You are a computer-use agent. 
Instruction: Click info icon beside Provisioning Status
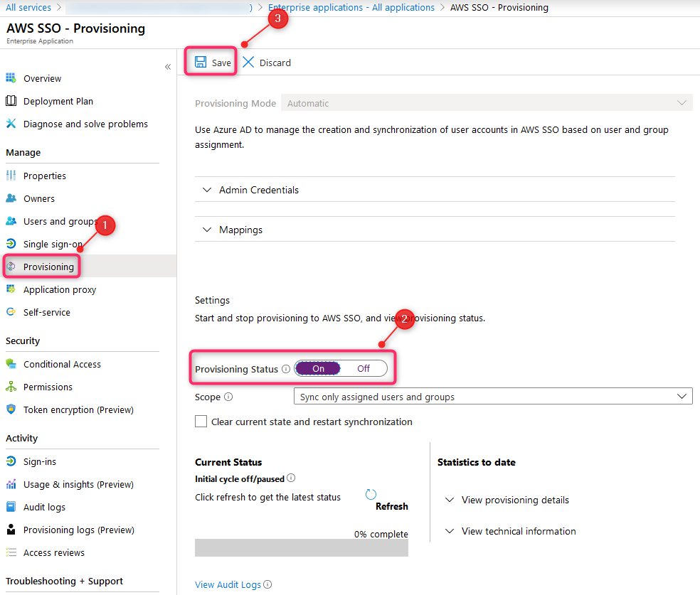click(x=286, y=369)
